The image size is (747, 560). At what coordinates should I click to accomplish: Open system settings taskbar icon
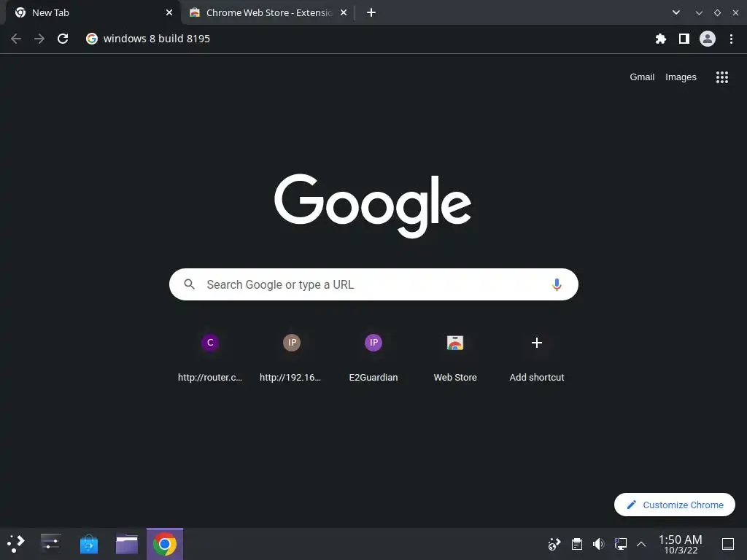50,544
